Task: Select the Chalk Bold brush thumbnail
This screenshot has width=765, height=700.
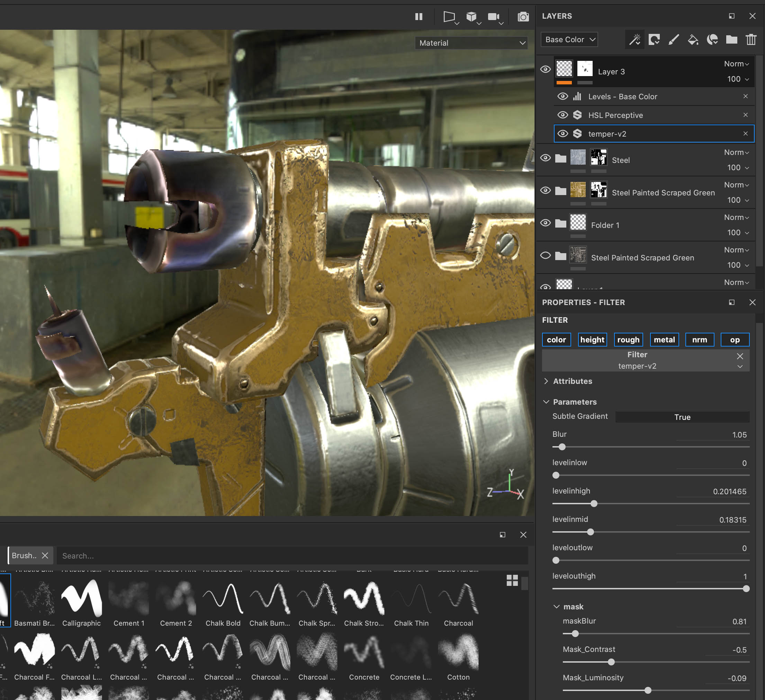Action: pyautogui.click(x=223, y=599)
